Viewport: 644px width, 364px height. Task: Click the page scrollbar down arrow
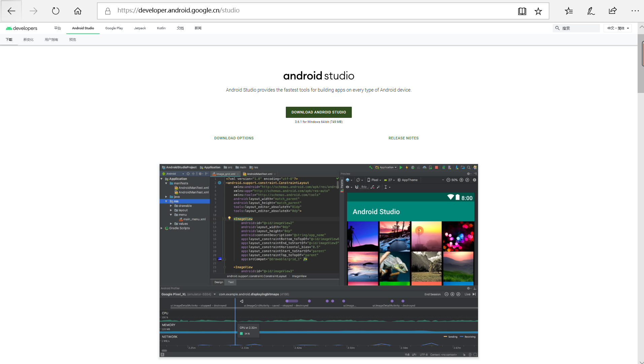pyautogui.click(x=641, y=362)
